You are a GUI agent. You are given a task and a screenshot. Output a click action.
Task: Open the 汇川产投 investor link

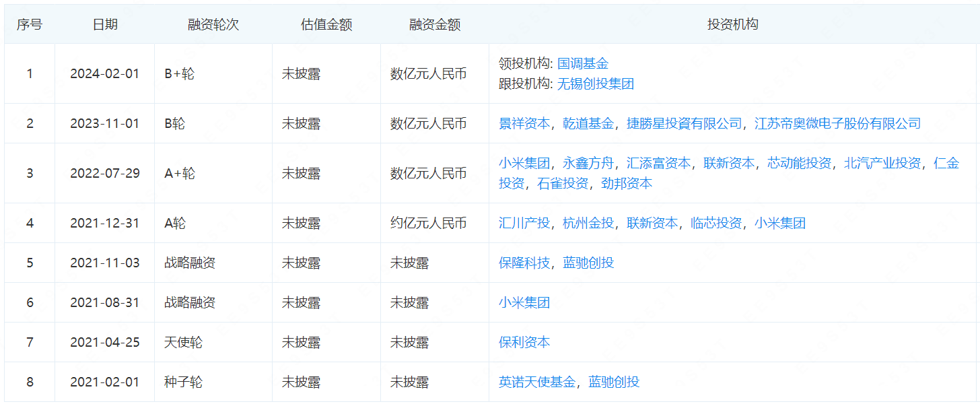coord(524,223)
